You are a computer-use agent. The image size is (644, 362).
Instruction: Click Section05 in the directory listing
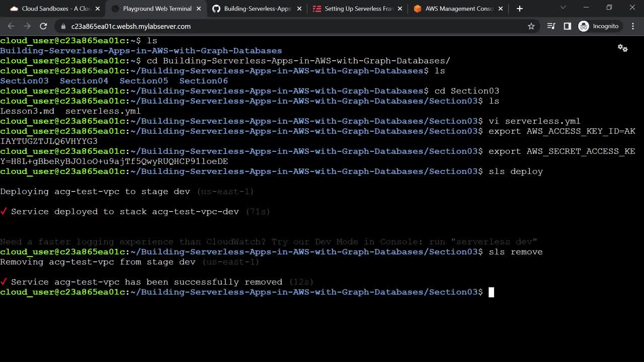point(144,81)
